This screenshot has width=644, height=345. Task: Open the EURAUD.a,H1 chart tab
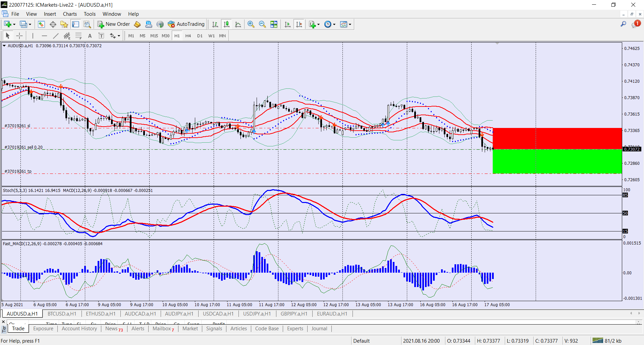click(332, 314)
